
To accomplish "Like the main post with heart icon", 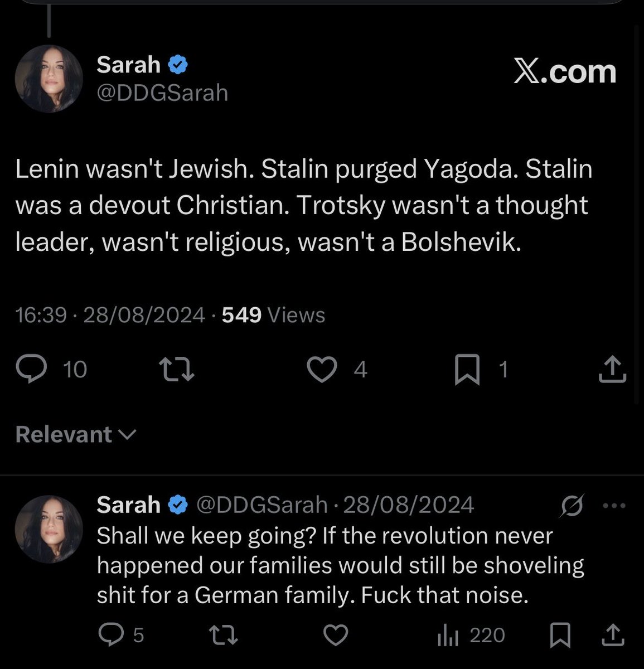I will pyautogui.click(x=322, y=369).
